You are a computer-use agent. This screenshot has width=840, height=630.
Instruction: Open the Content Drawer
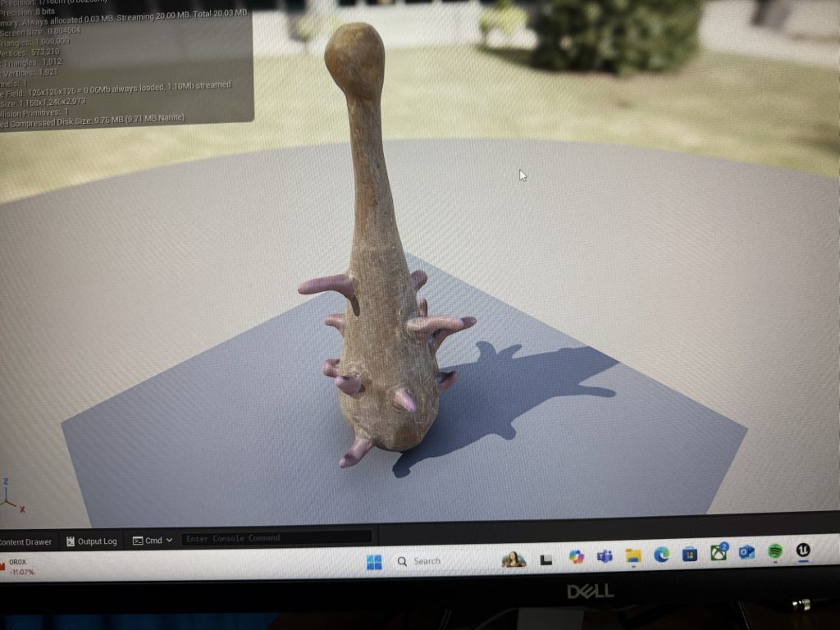pyautogui.click(x=26, y=542)
